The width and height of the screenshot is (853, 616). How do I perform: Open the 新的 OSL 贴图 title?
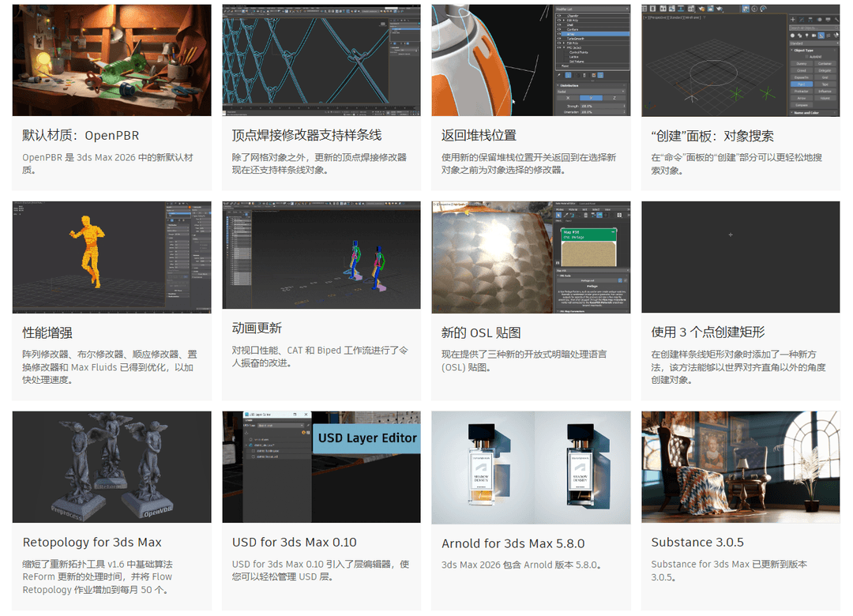pos(481,332)
